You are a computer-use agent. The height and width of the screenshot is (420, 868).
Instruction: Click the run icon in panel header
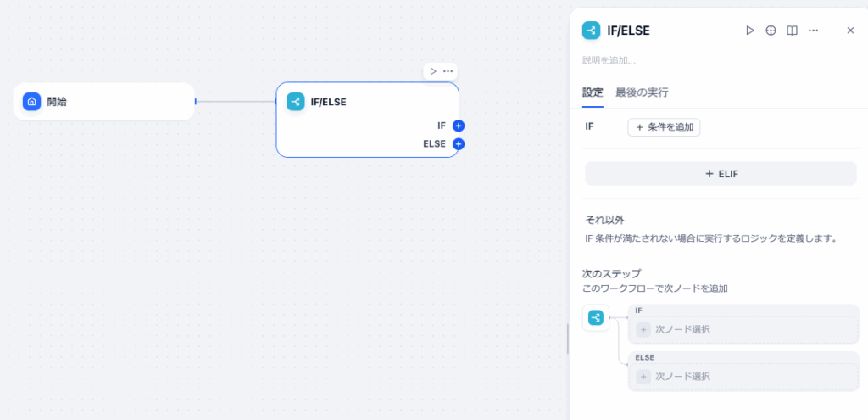point(749,31)
